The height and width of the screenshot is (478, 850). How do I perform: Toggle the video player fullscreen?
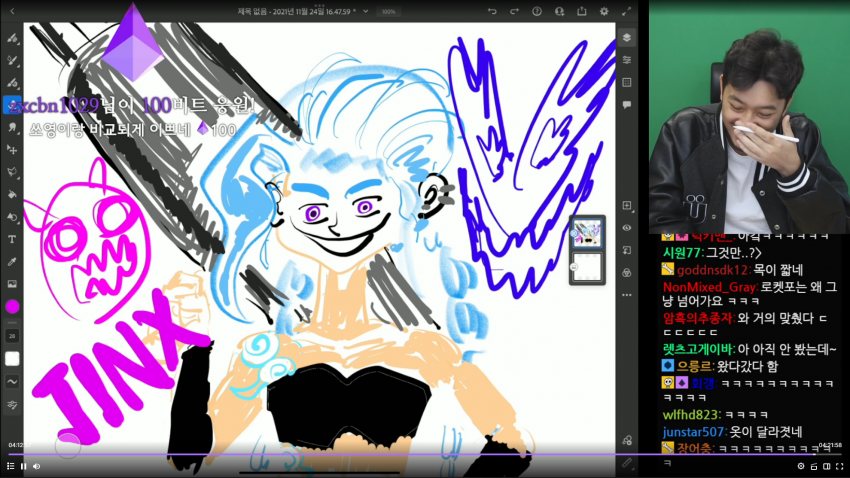[840, 466]
